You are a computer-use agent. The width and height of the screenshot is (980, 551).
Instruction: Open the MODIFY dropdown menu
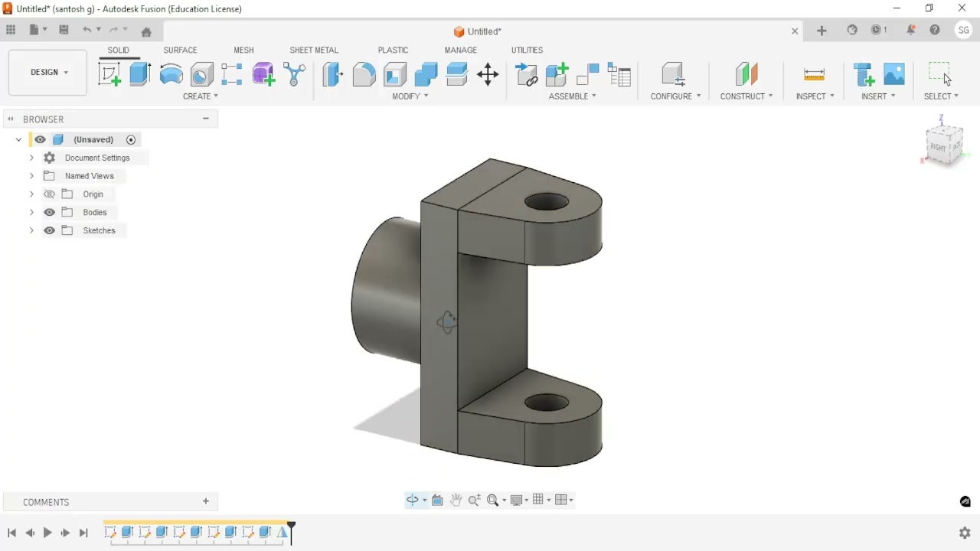pos(410,96)
